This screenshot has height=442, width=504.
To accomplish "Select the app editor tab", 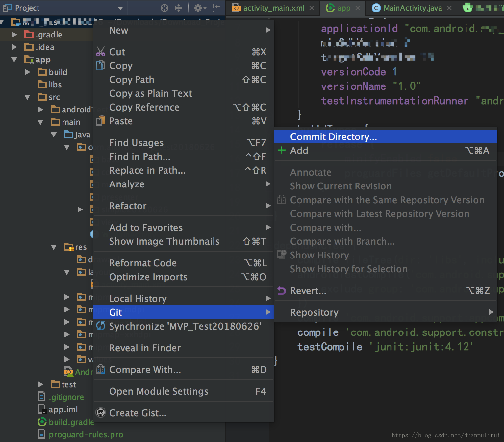I will point(343,8).
